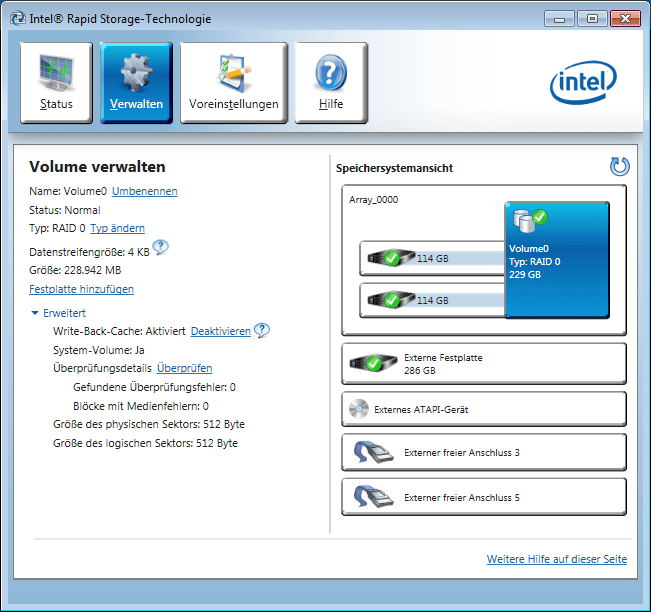Click the Array_0000 label
This screenshot has width=651, height=612.
coord(374,200)
